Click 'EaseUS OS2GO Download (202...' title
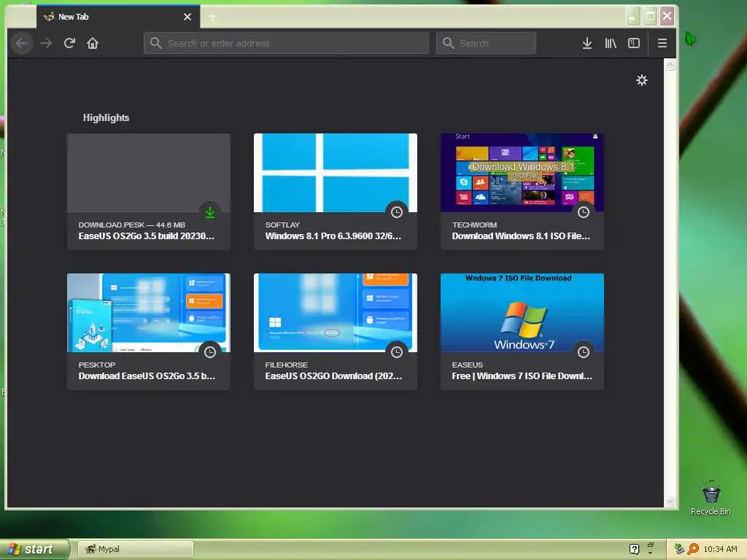The height and width of the screenshot is (560, 747). (333, 376)
